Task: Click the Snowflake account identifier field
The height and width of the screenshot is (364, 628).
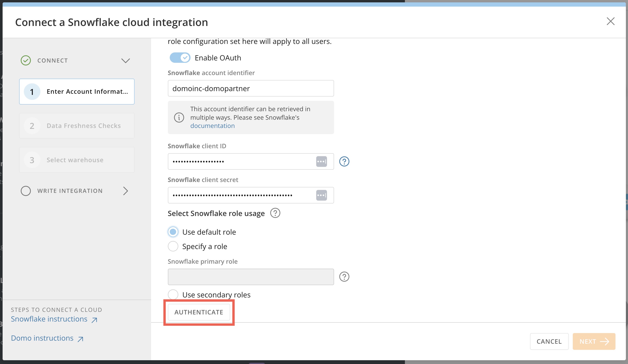Action: point(251,89)
